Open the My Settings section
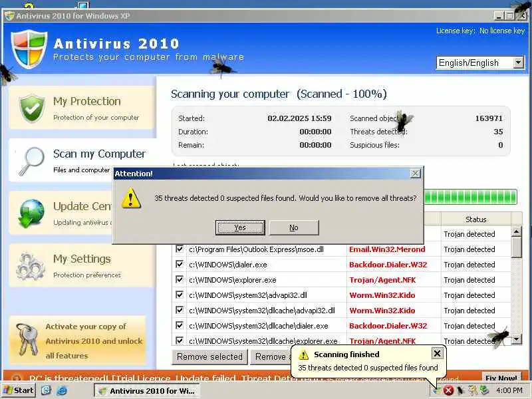 82,265
